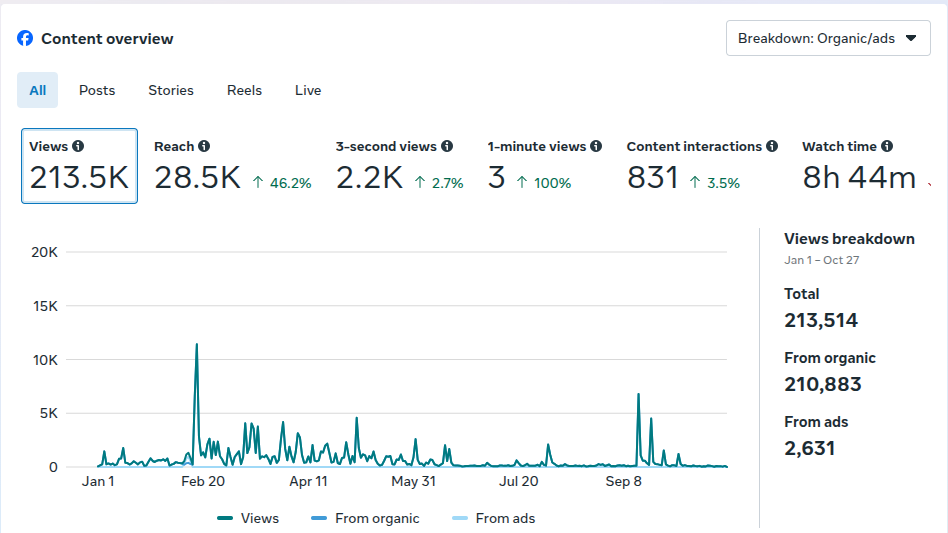Open the Breakdown: Organic/ads dropdown
The width and height of the screenshot is (948, 533).
point(828,39)
